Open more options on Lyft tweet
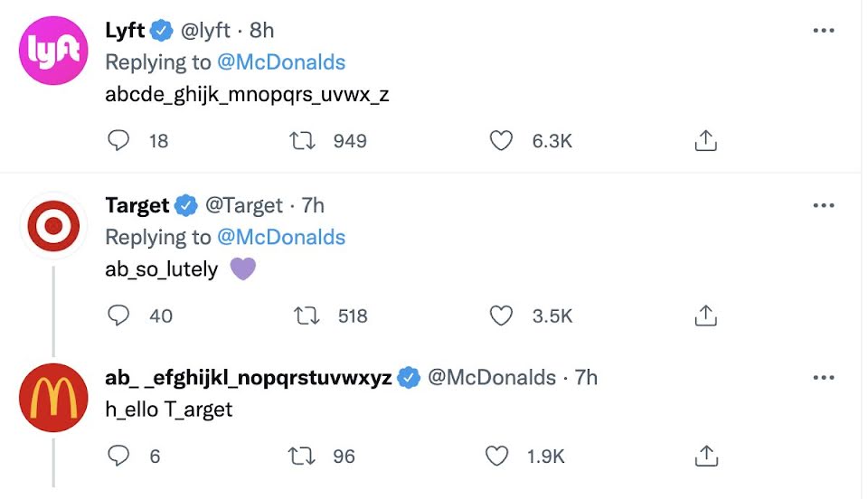Viewport: 868px width, 499px height. click(823, 31)
